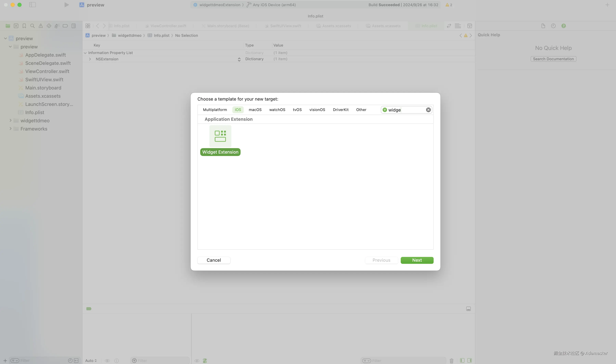
Task: Open the Bookmark navigator icon
Action: click(24, 26)
